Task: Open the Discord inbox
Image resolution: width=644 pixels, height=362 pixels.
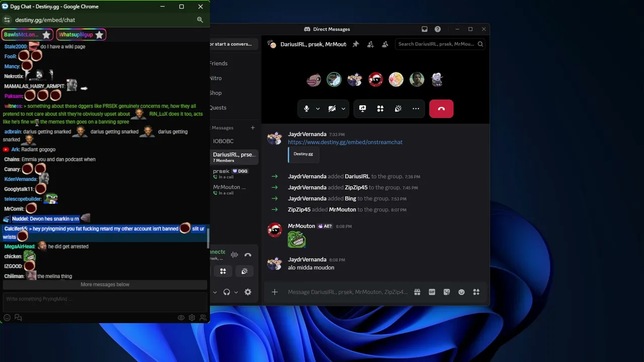Action: point(424,29)
